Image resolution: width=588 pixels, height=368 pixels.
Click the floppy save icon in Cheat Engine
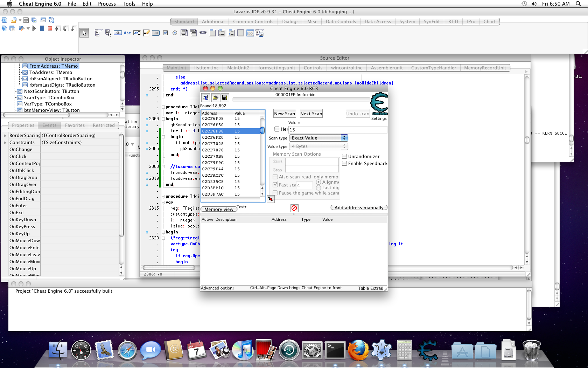225,97
